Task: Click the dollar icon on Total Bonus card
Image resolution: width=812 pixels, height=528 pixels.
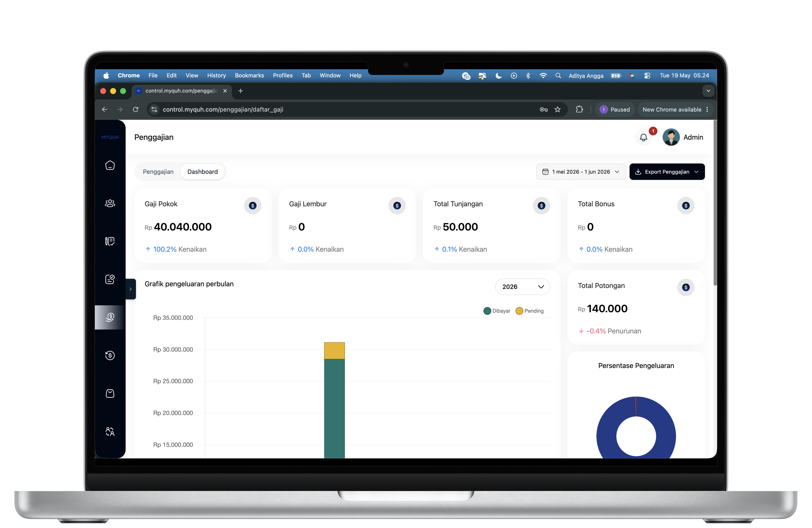Action: [686, 206]
